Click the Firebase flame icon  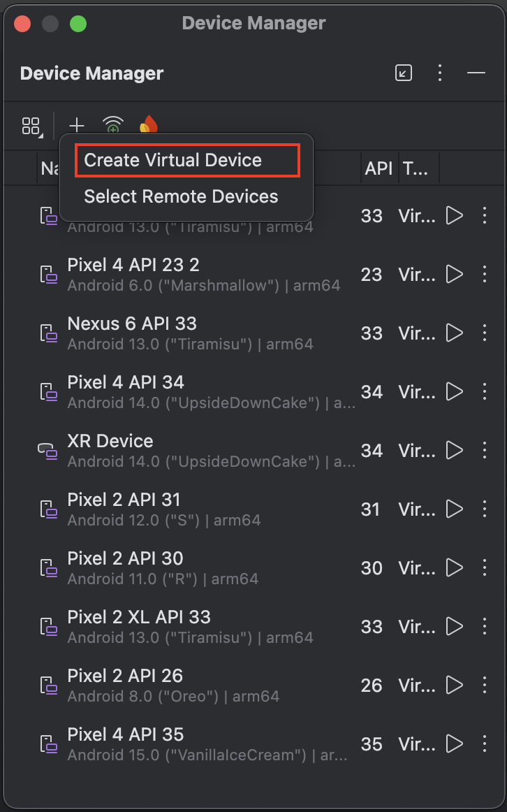(x=149, y=126)
